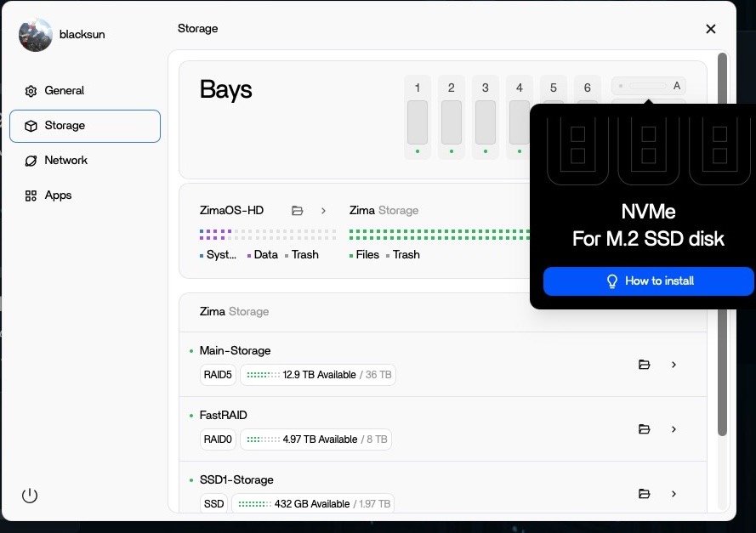This screenshot has height=533, width=756.
Task: Click the blacksun user avatar
Action: pos(36,35)
